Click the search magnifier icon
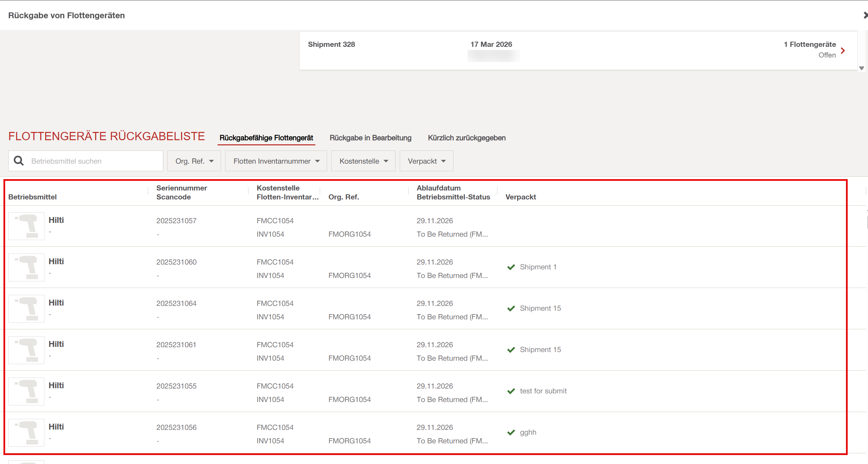This screenshot has height=464, width=868. 19,161
